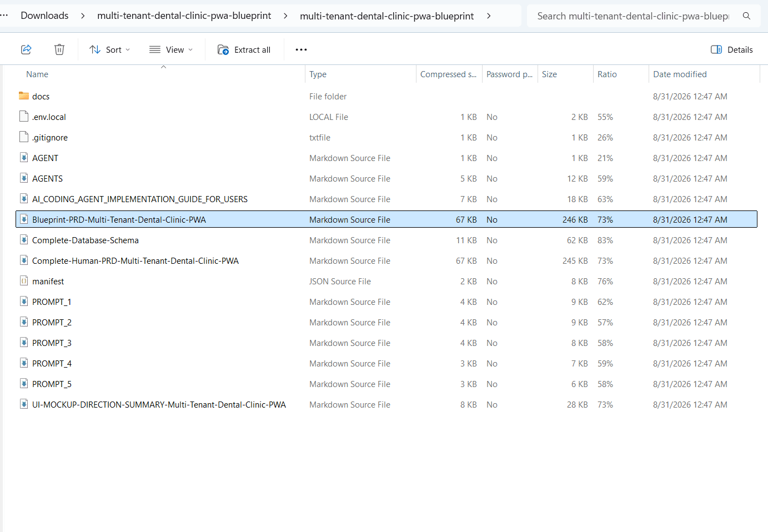This screenshot has width=768, height=532.
Task: Select Complete-Human-PRD-Multi-Tenant-Dental-Clinic-PWA file icon
Action: pyautogui.click(x=24, y=260)
